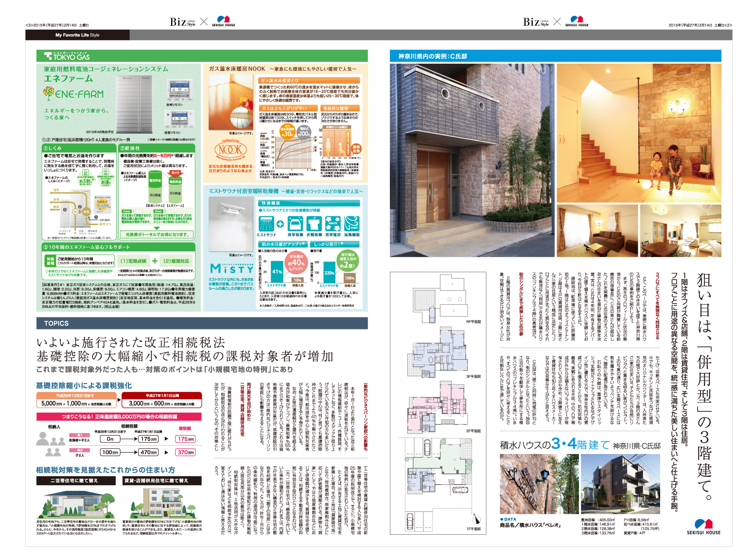Click the Tokyo Gas logo in green banner

coord(67,56)
